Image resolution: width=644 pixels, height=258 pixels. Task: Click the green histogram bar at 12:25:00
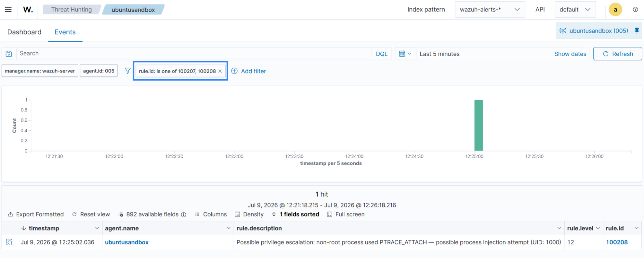(478, 125)
